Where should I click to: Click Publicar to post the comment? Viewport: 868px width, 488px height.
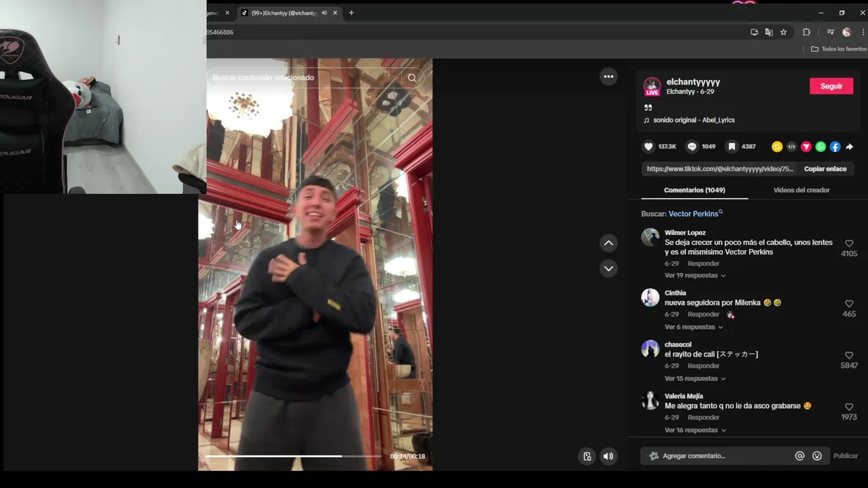846,456
